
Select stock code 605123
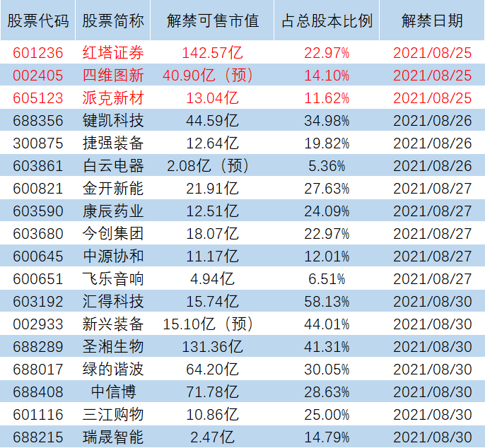pos(37,98)
